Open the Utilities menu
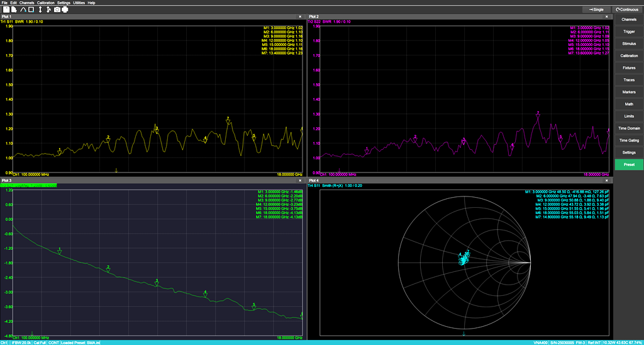The height and width of the screenshot is (345, 644). pos(79,3)
